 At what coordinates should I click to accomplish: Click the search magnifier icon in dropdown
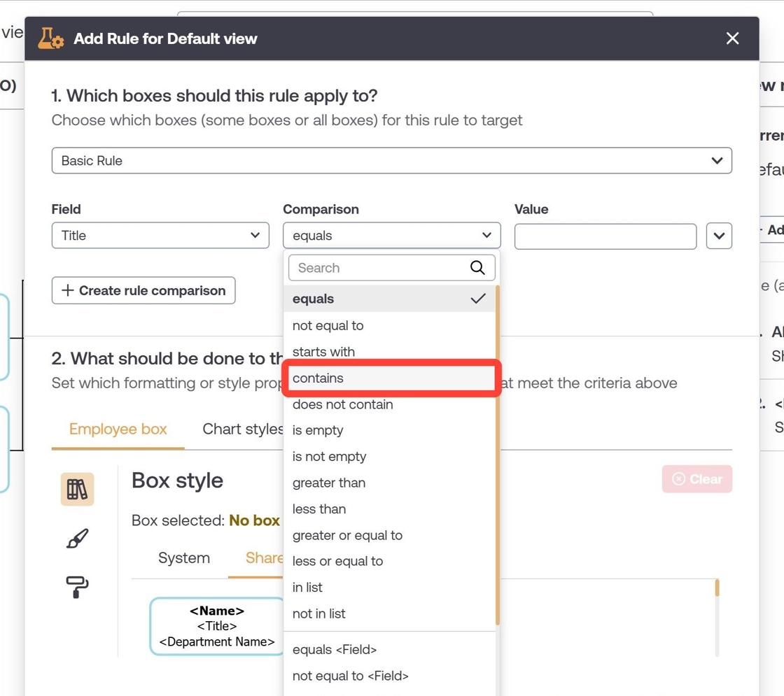pos(477,268)
